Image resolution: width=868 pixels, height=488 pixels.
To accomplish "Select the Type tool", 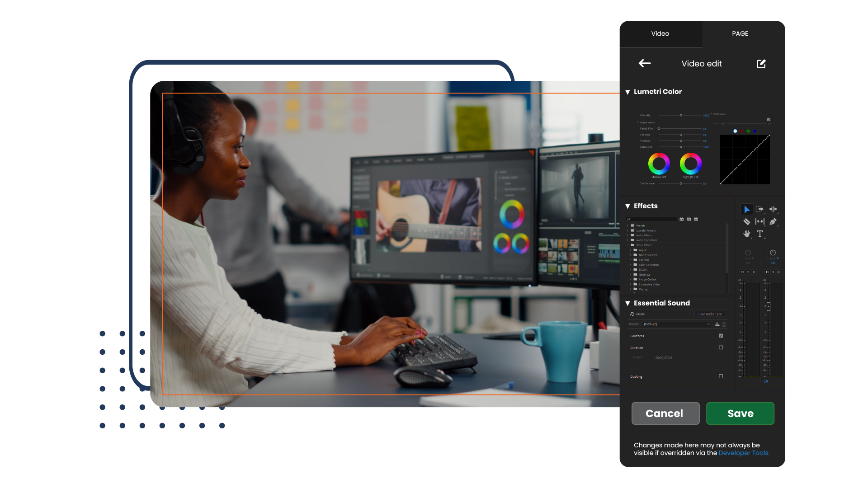I will click(760, 234).
